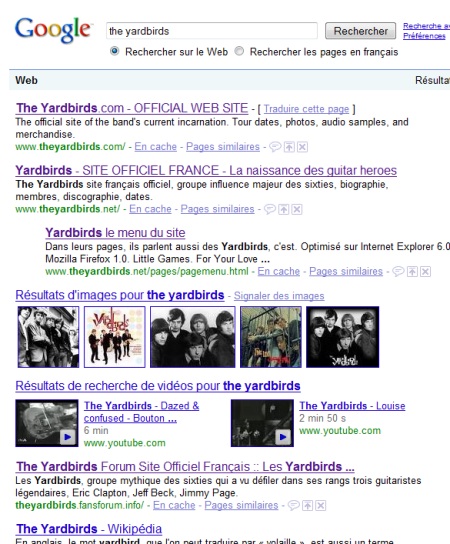Remove theyardbirds.com result with X icon
450x544 pixels.
[x=302, y=147]
